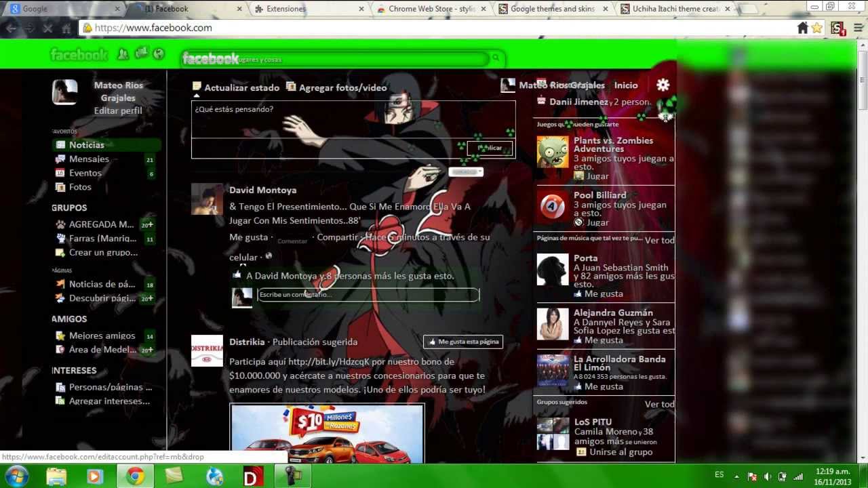This screenshot has height=488, width=868.
Task: Click the profile picture thumbnail in the sidebar
Action: click(65, 92)
